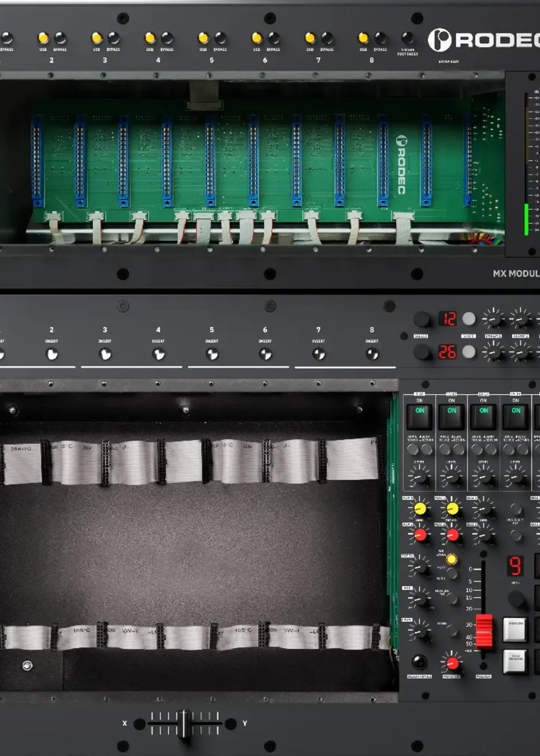The height and width of the screenshot is (756, 540).
Task: Click the right red knob below the yellow knobs
Action: pos(452,535)
